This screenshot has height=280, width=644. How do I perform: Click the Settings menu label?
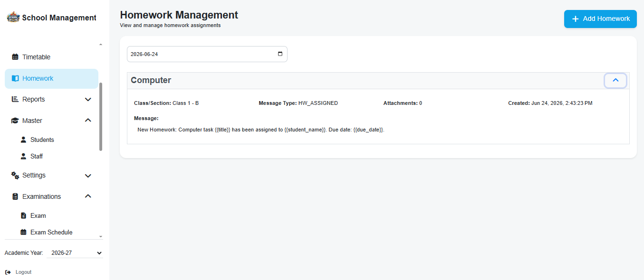34,175
